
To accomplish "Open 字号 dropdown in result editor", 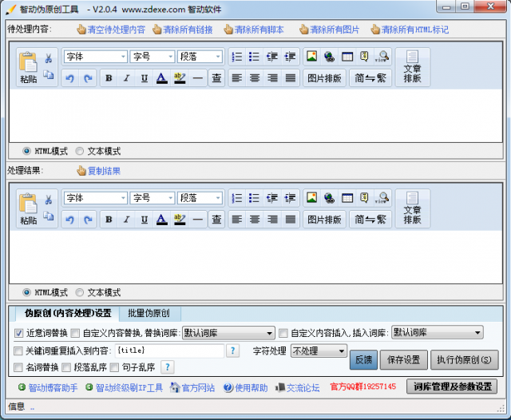I will click(x=153, y=198).
